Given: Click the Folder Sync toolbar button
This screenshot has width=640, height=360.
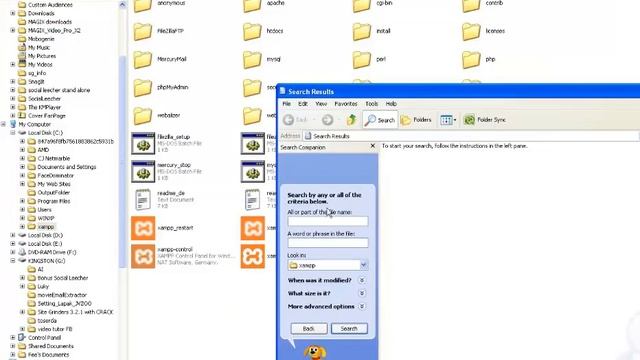Looking at the screenshot, I should [485, 120].
